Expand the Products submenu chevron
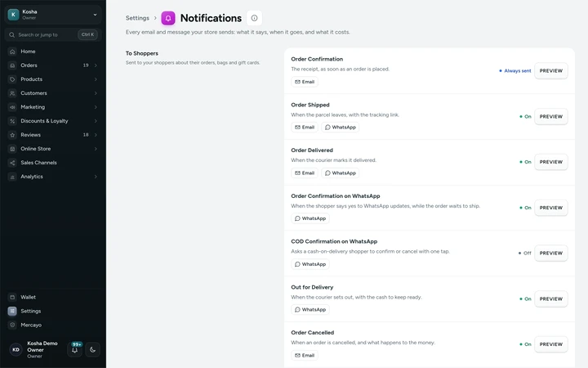Screen dimensions: 588x368 tap(96, 79)
